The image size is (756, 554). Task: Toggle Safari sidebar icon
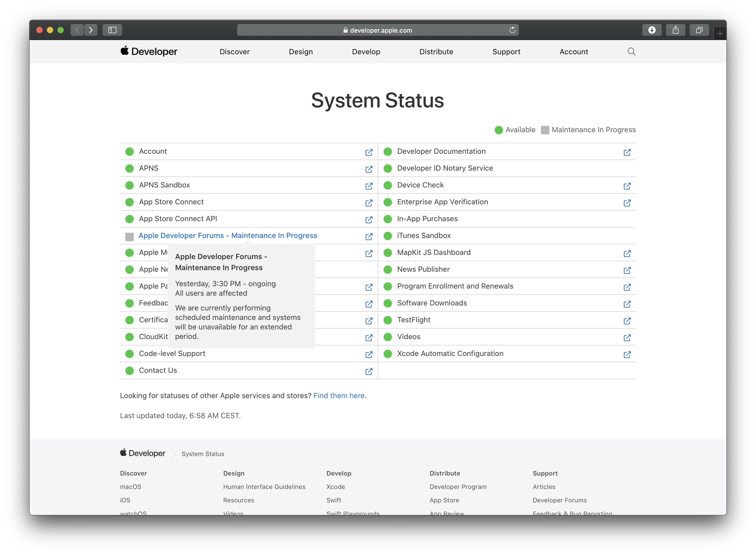(112, 30)
